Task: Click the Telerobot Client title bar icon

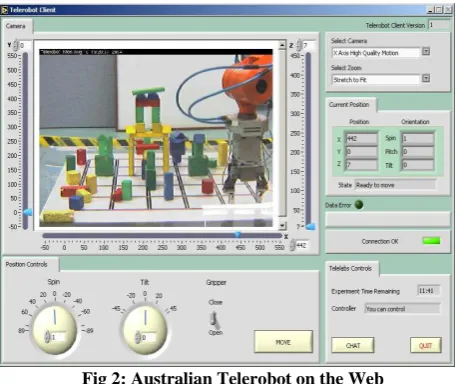Action: [x=4, y=10]
